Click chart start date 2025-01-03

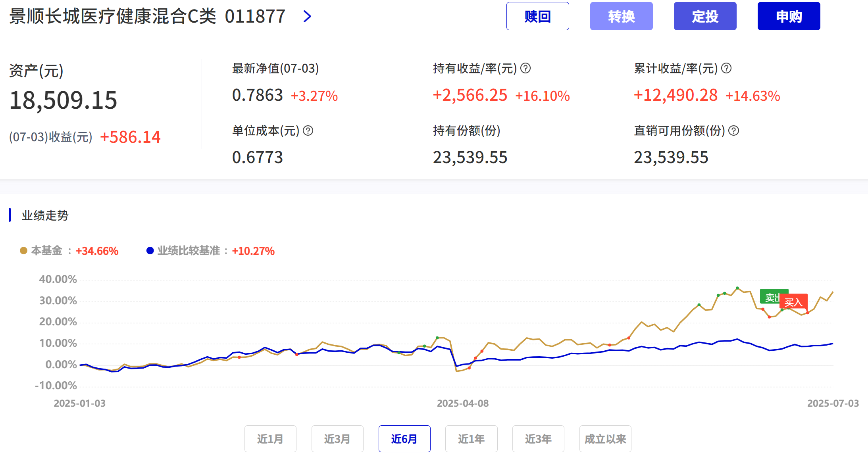point(80,403)
